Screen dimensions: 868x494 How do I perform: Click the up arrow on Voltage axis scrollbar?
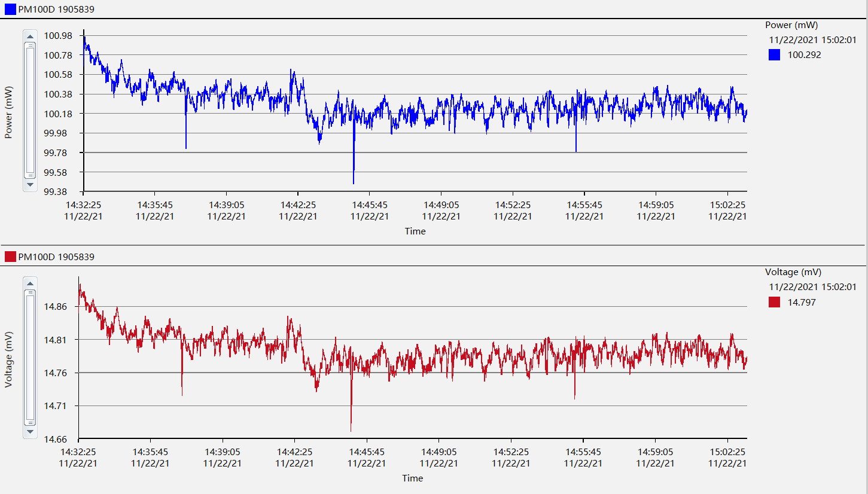(30, 283)
